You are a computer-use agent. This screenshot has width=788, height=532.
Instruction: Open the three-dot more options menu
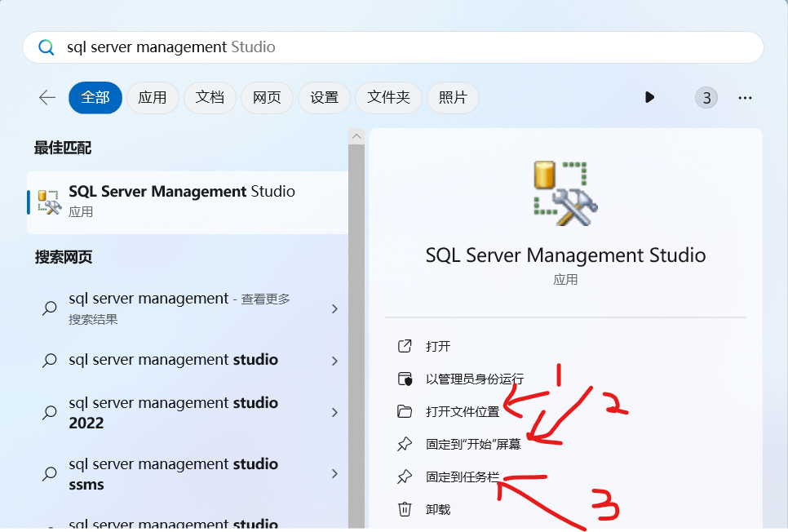point(745,98)
